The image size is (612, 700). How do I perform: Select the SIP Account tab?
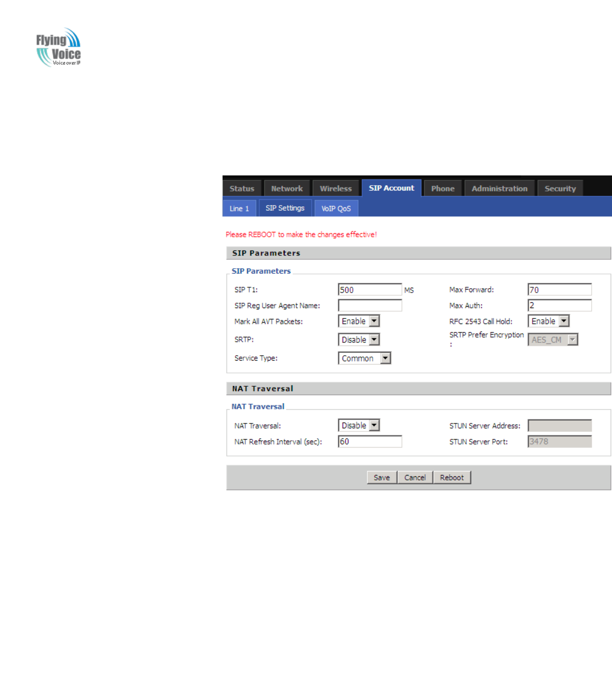click(392, 188)
